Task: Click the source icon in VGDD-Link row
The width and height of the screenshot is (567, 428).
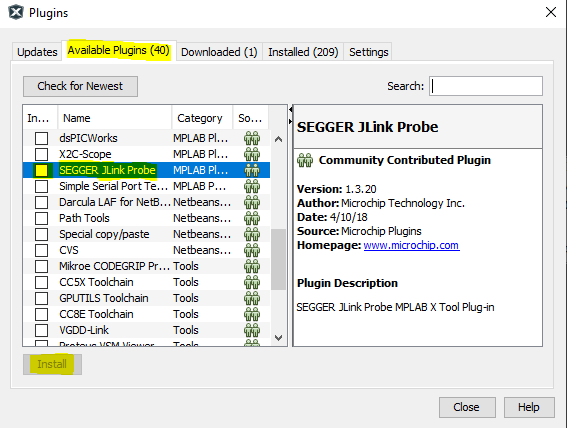Action: point(252,330)
